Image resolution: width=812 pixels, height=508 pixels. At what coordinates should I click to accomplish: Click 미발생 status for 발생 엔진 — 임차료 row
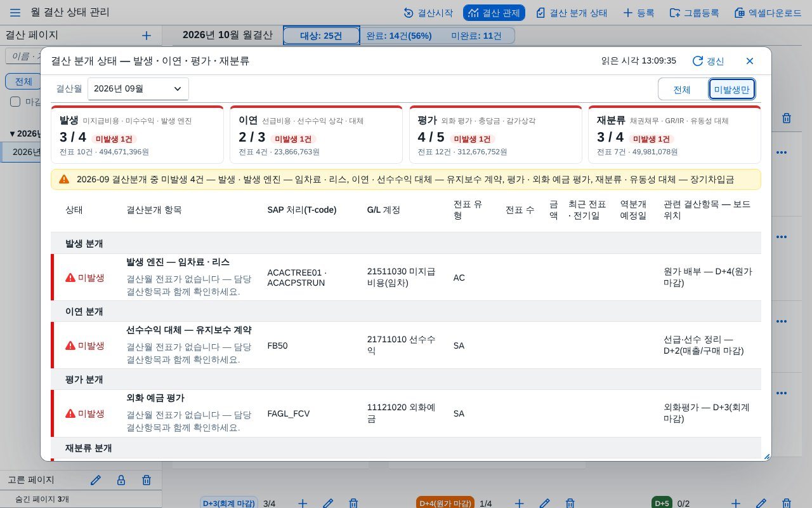click(85, 277)
